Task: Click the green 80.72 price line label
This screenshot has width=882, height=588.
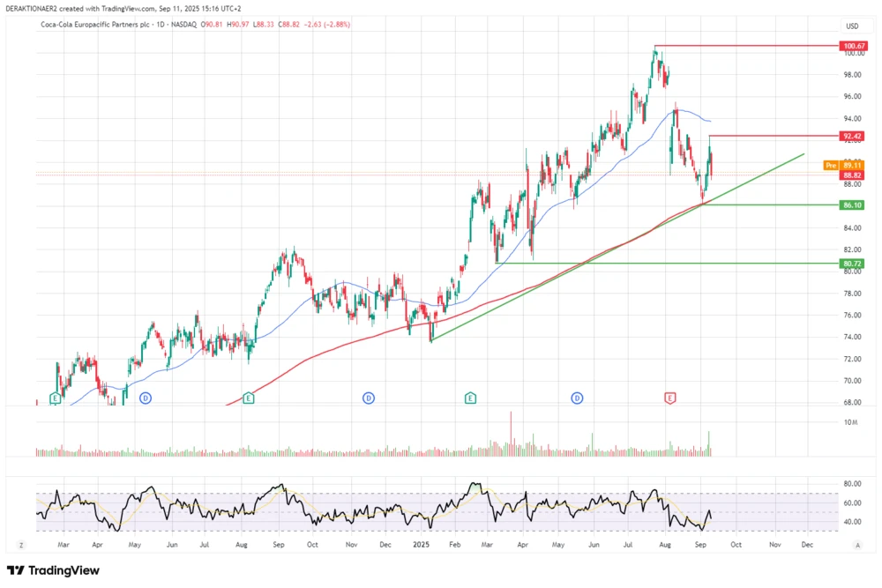Action: pos(852,263)
